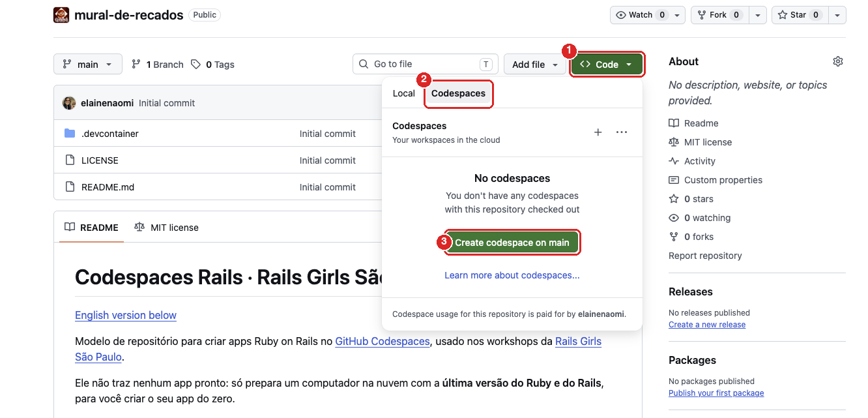Click the fork icon beside 0 forks
Screen dimensions: 868x418
(x=674, y=237)
